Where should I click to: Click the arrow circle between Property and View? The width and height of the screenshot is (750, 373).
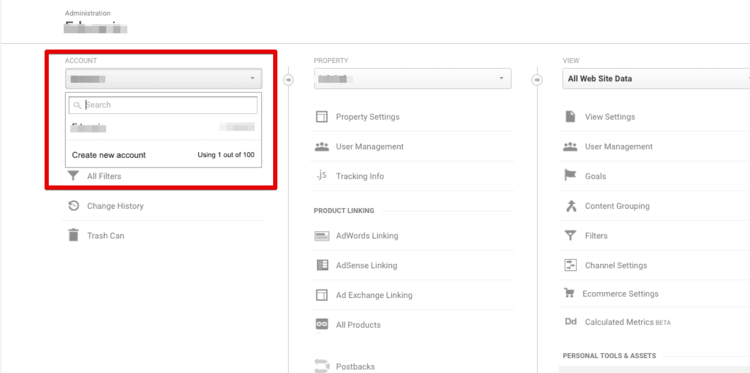pyautogui.click(x=537, y=79)
